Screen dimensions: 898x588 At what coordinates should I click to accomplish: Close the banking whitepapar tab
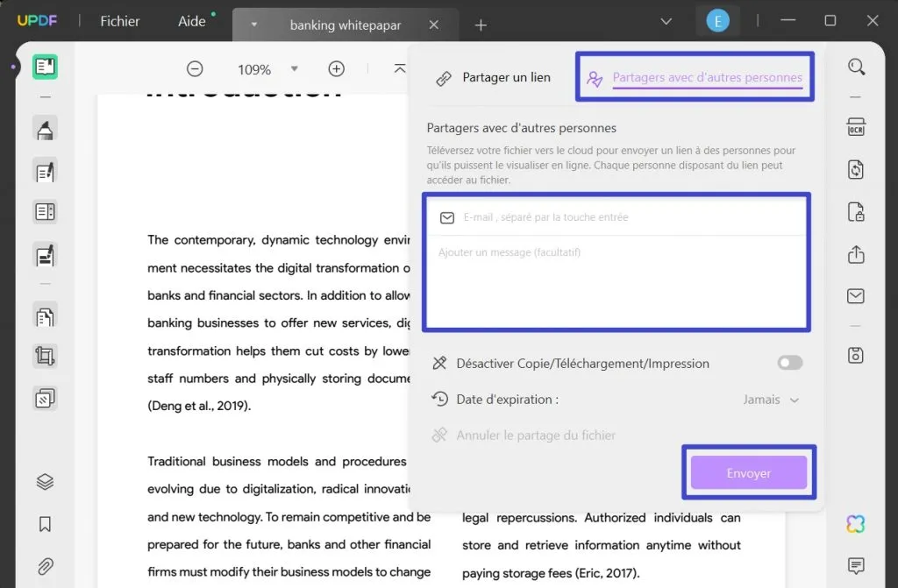tap(434, 25)
